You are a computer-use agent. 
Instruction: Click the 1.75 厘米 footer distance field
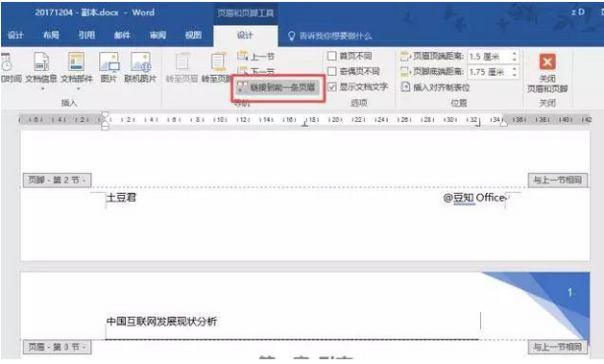489,72
